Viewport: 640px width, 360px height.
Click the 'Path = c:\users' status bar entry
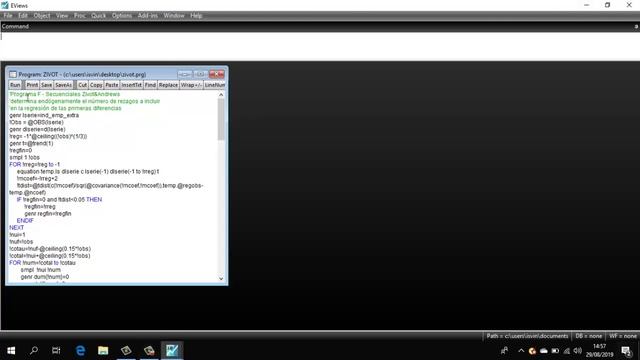(527, 336)
